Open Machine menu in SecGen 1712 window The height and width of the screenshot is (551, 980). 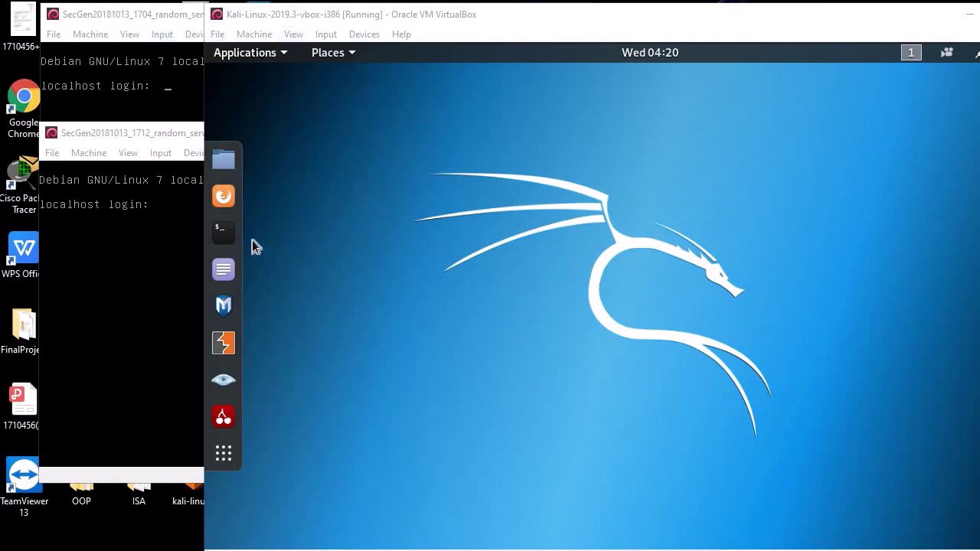point(89,152)
